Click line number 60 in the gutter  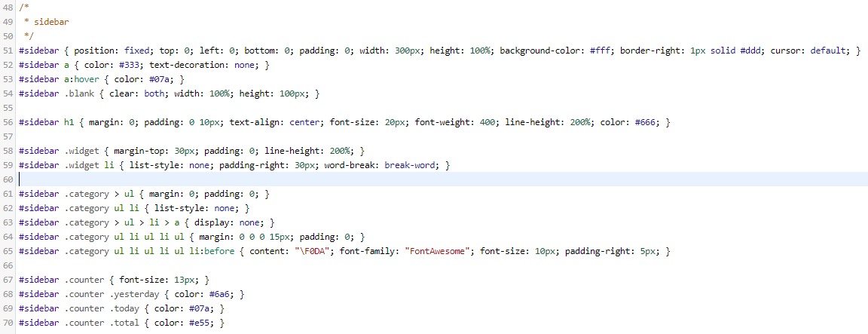click(x=8, y=179)
